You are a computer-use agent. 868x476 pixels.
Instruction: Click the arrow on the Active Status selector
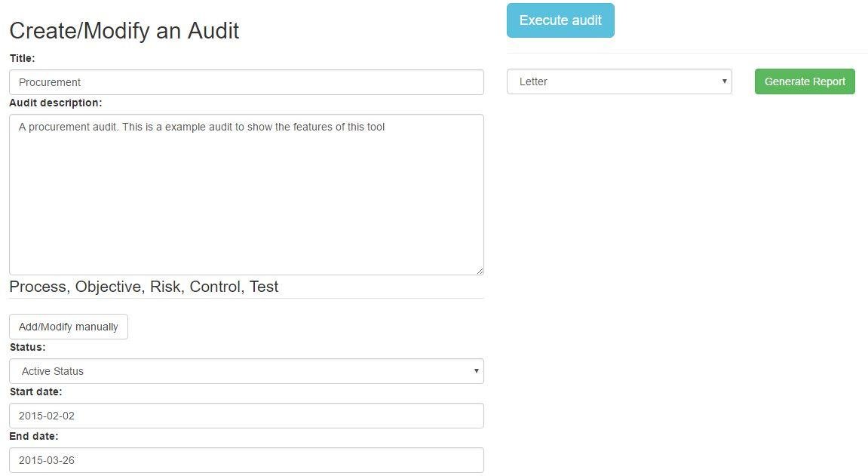476,370
